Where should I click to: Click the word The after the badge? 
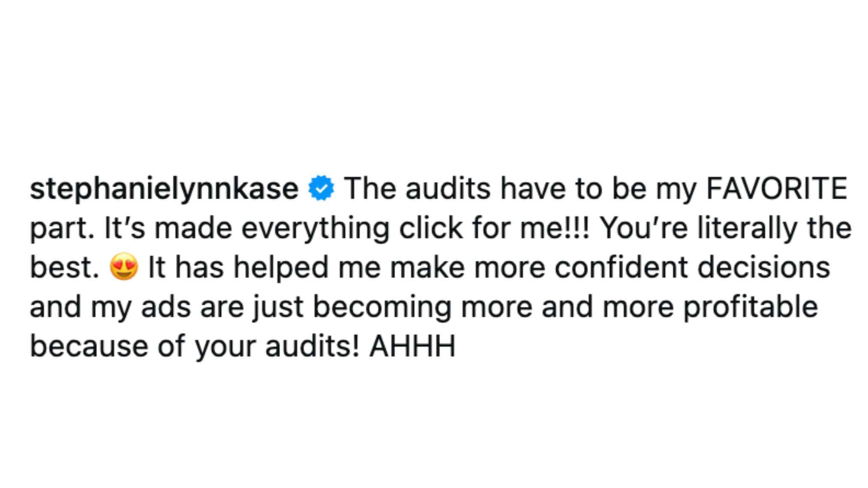370,188
